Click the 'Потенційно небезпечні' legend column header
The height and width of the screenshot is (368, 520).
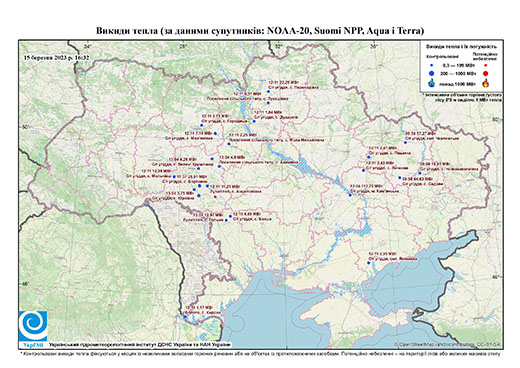pyautogui.click(x=485, y=56)
